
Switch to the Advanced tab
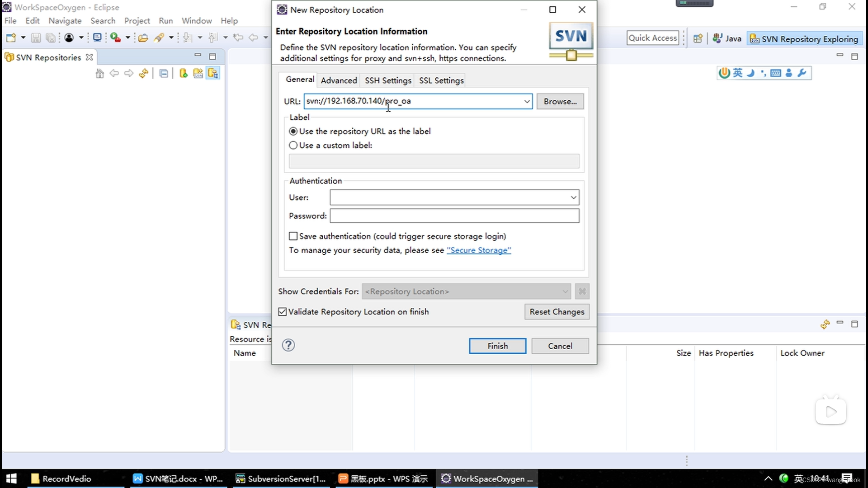pyautogui.click(x=339, y=80)
